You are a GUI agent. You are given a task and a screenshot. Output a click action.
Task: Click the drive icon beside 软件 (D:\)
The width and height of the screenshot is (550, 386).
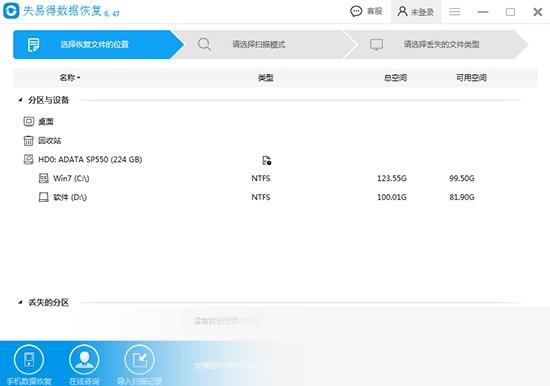tap(43, 197)
